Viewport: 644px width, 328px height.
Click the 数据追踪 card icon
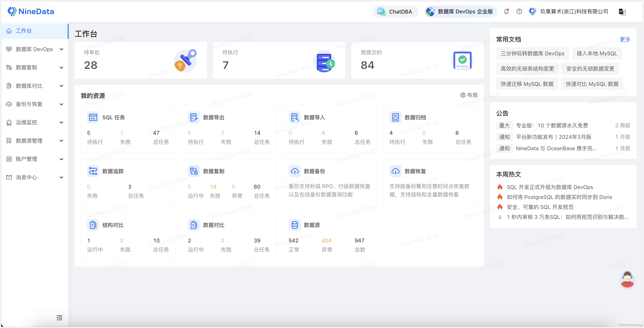[x=93, y=171]
